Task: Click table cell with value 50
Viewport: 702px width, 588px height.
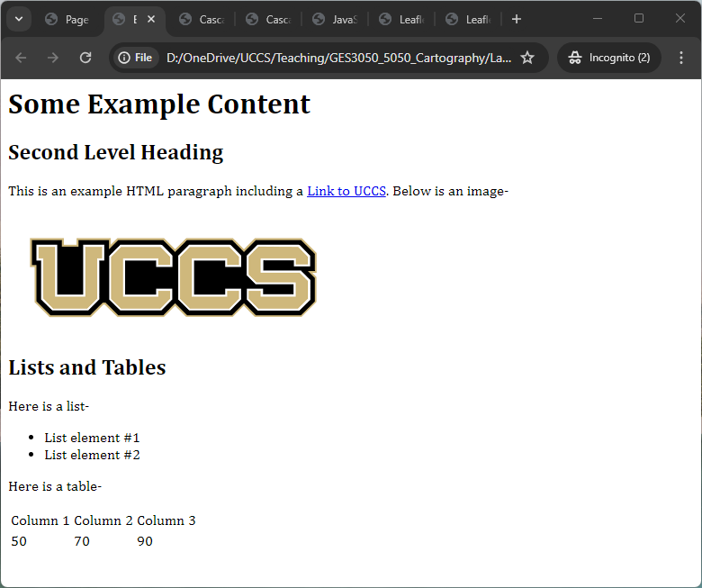Action: pyautogui.click(x=19, y=541)
